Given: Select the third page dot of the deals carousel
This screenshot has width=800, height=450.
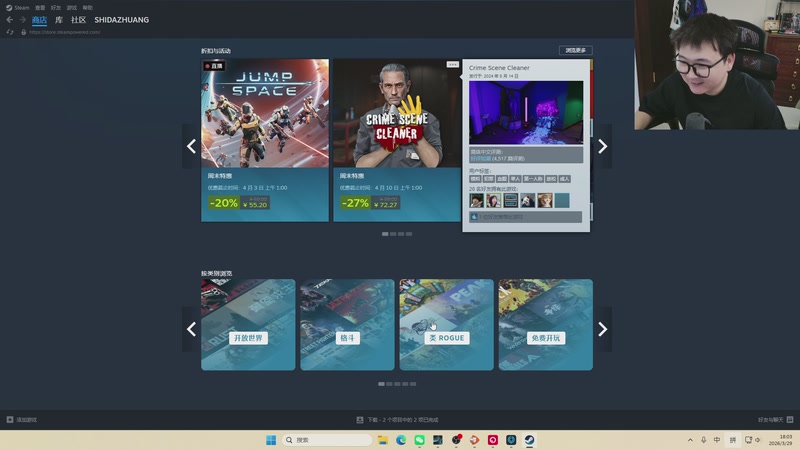Looking at the screenshot, I should [401, 234].
